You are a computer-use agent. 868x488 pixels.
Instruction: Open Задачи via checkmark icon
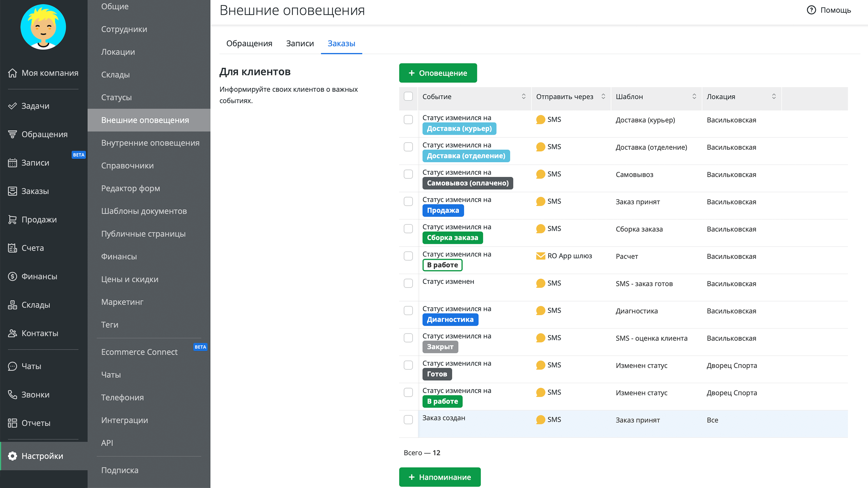pyautogui.click(x=13, y=106)
